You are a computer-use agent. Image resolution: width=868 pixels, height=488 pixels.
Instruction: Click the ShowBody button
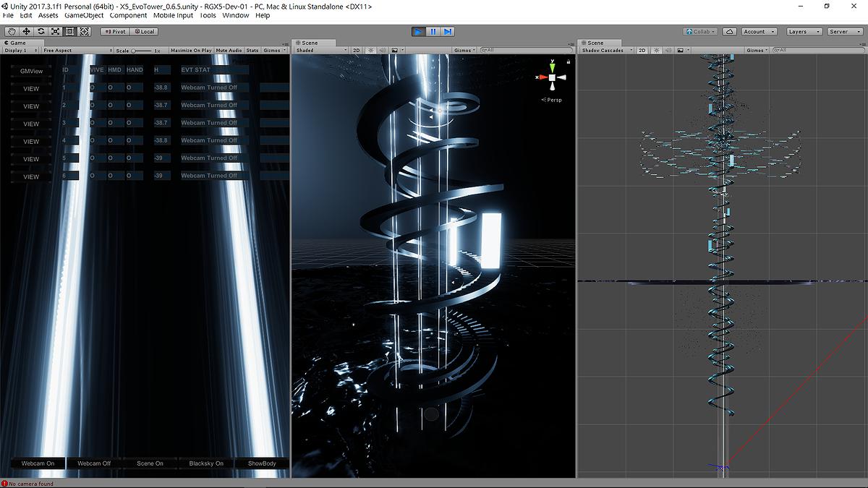tap(262, 463)
